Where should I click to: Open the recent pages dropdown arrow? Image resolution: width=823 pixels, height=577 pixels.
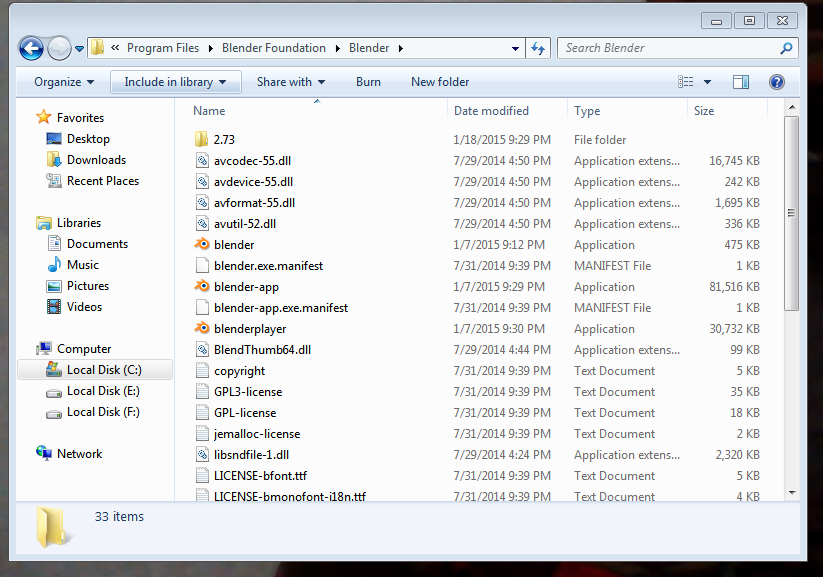point(79,49)
